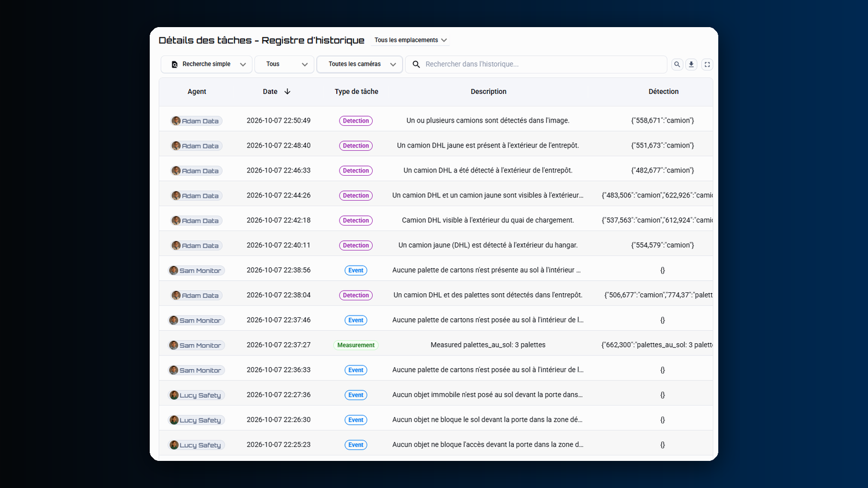Viewport: 868px width, 488px height.
Task: Click Adam Data agent chip at 22:50:49
Action: tap(196, 121)
